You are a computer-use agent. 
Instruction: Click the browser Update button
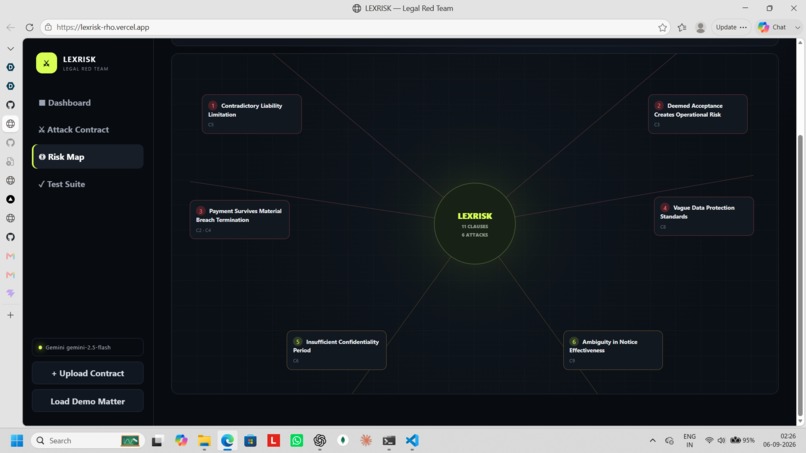731,27
